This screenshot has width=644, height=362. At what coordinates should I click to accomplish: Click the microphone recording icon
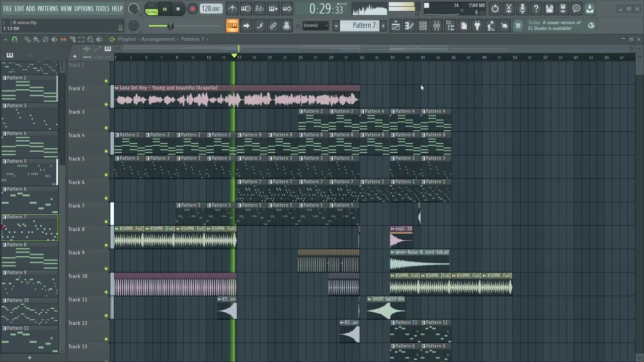522,9
